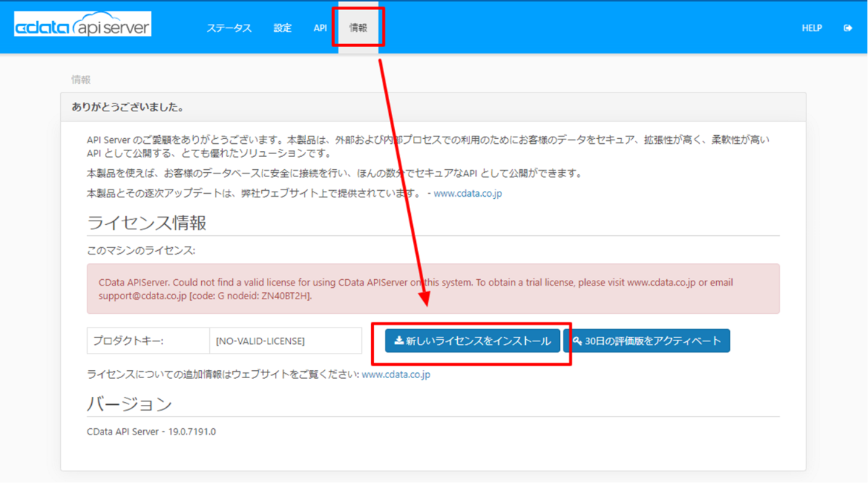Open the HELP link in header
Screen dimensions: 868x483
click(812, 28)
